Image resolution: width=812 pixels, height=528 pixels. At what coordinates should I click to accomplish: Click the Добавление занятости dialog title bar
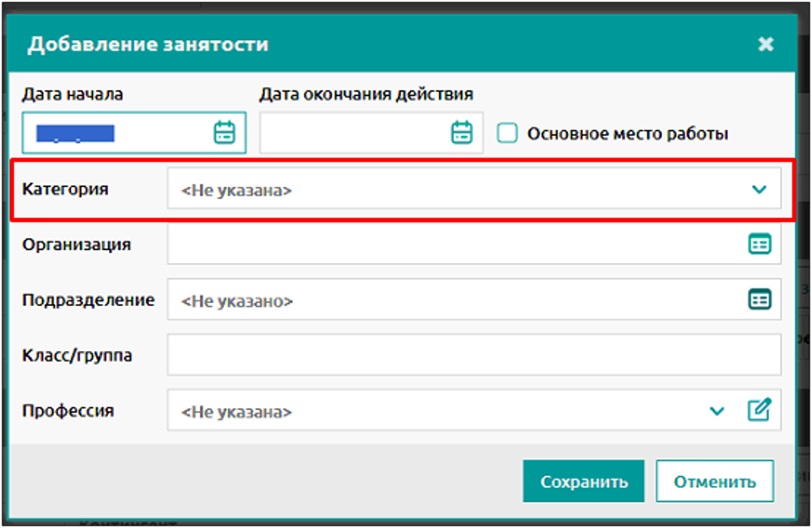[386, 44]
